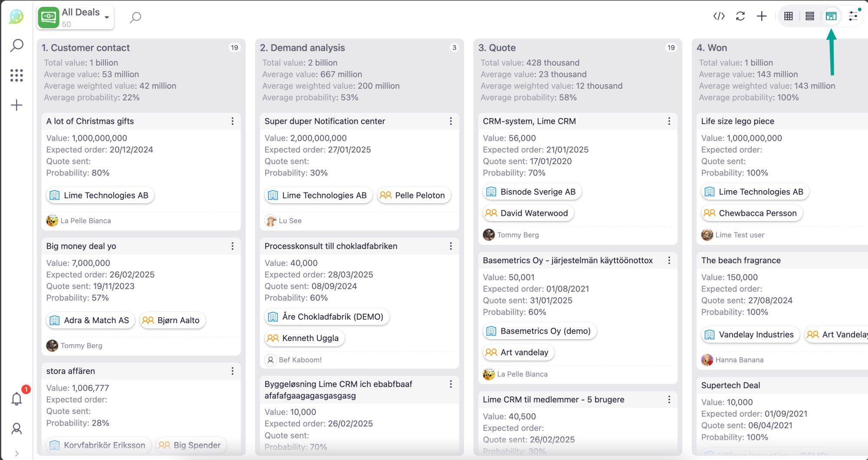This screenshot has height=460, width=868.
Task: Open Vandelay Industries company chip
Action: coord(750,334)
